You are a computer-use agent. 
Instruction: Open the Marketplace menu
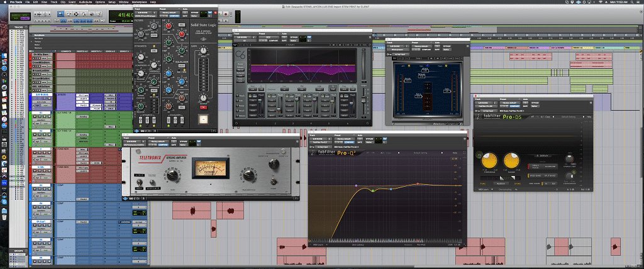(139, 2)
